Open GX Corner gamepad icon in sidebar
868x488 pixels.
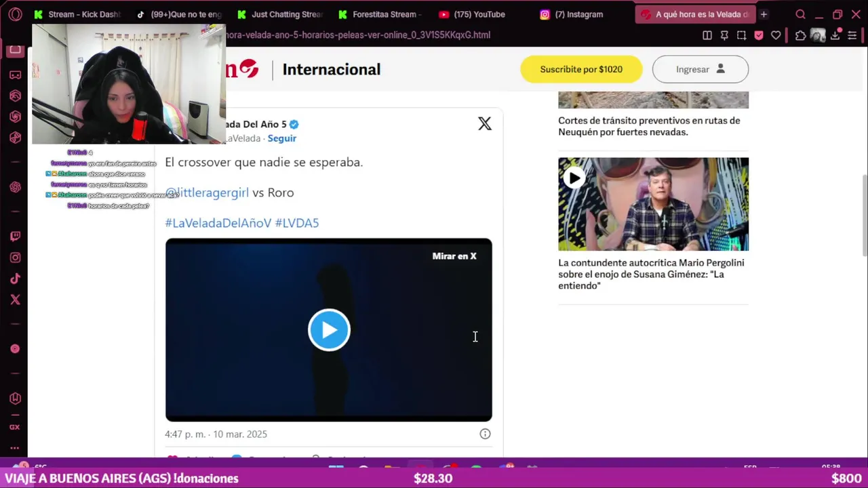[x=15, y=75]
